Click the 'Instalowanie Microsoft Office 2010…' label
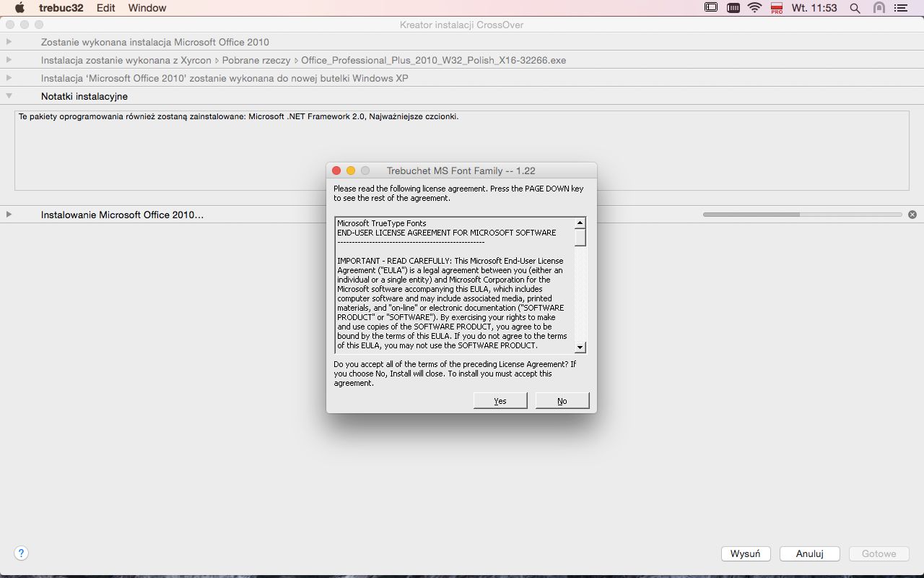 click(123, 215)
